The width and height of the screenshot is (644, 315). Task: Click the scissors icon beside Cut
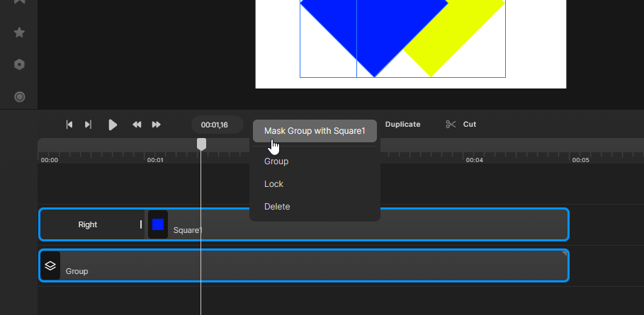[451, 125]
